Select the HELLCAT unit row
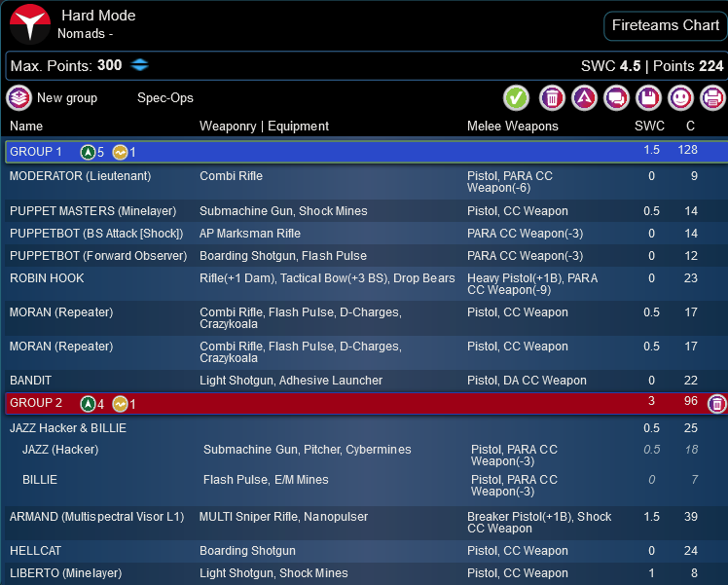 [366, 551]
